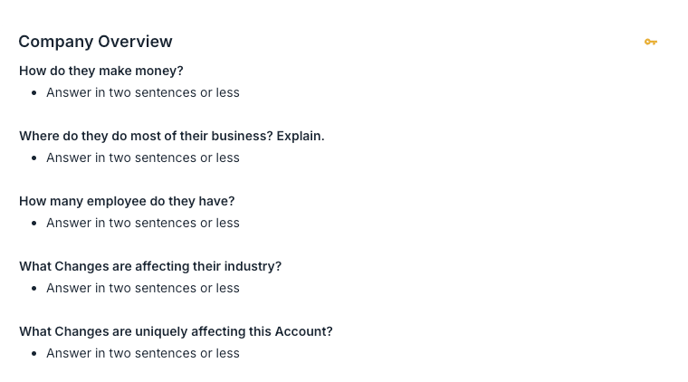Edit answer below 'most of their business' question
The image size is (688, 382).
click(143, 157)
